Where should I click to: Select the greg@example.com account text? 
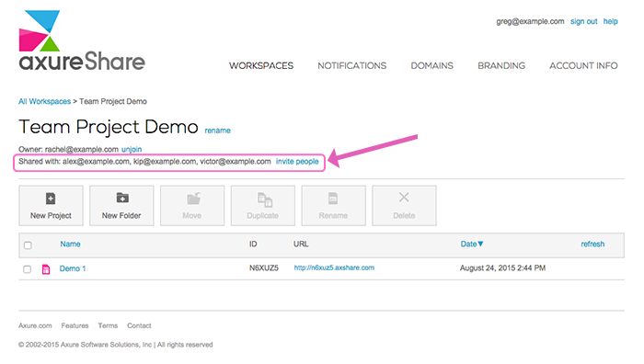530,21
